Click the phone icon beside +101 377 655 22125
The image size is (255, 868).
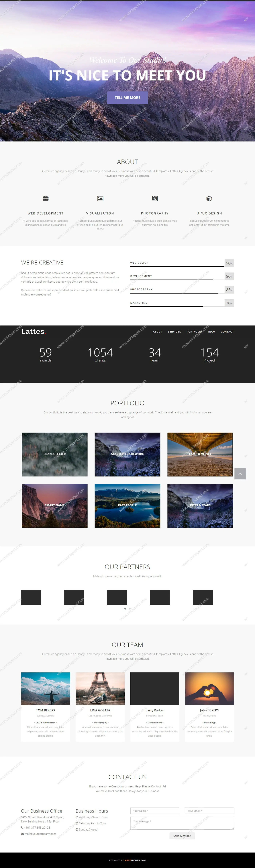pyautogui.click(x=22, y=827)
